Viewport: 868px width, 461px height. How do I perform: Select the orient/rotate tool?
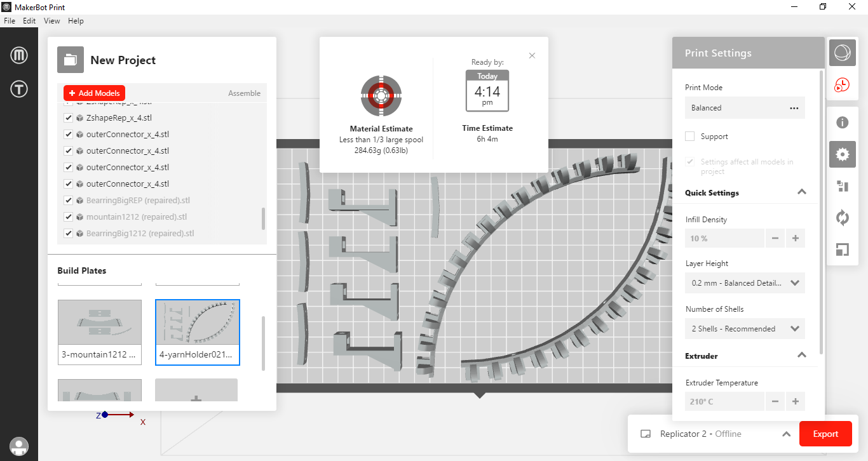(843, 218)
